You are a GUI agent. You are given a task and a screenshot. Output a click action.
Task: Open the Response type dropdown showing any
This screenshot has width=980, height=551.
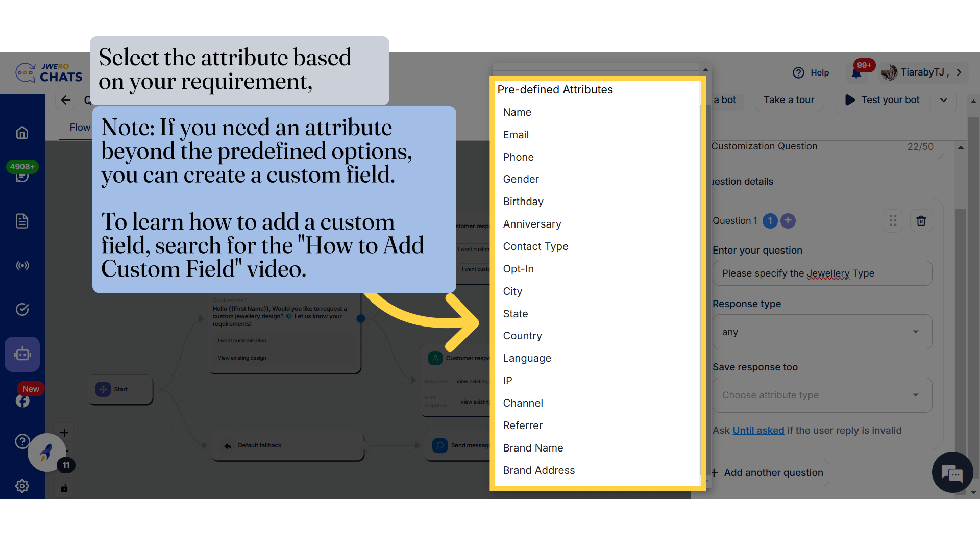tap(822, 332)
